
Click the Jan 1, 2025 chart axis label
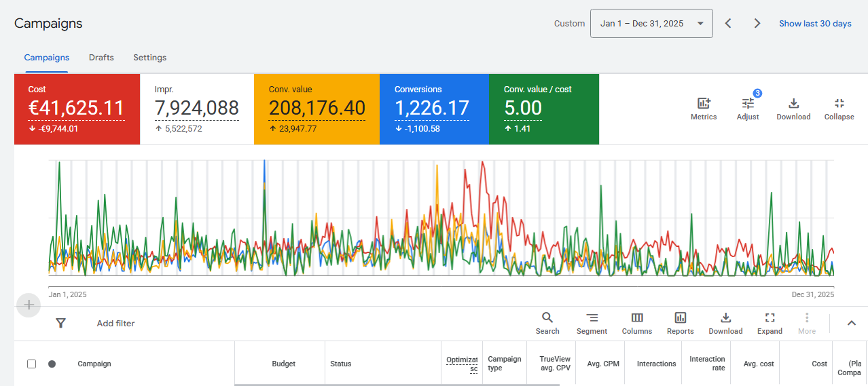[x=68, y=294]
